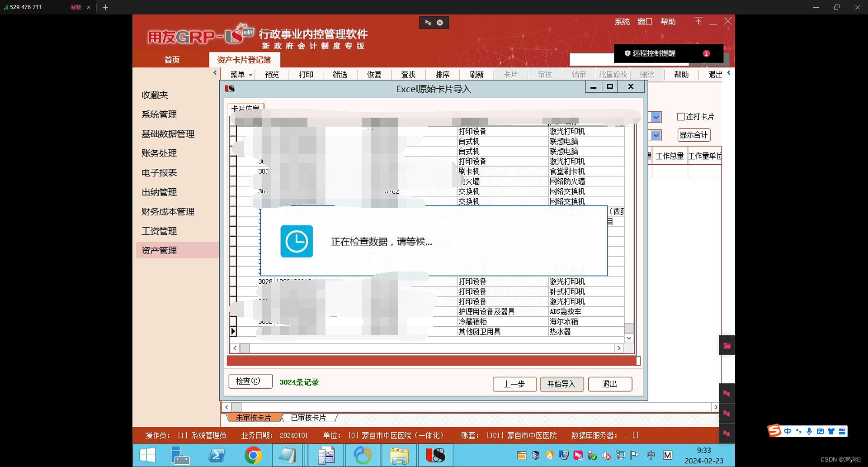The width and height of the screenshot is (868, 467).
Task: Click the Chinese input mode tray indicator
Action: point(651,455)
